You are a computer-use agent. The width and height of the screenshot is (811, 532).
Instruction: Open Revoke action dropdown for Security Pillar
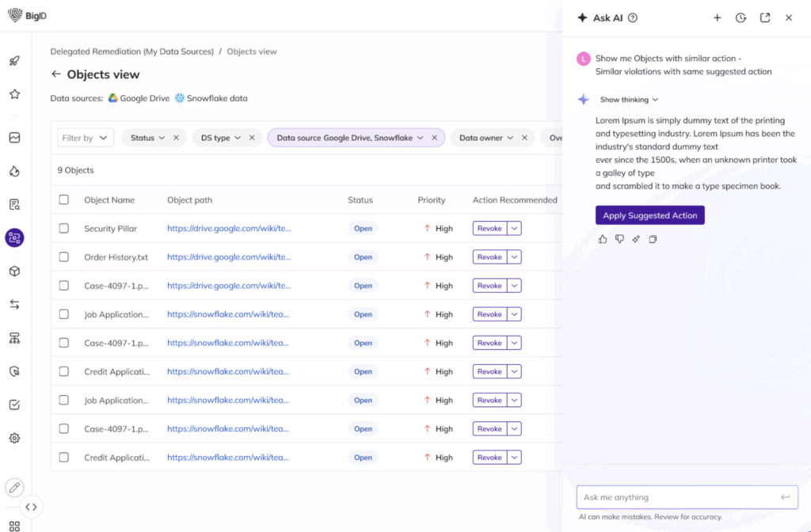tap(514, 229)
